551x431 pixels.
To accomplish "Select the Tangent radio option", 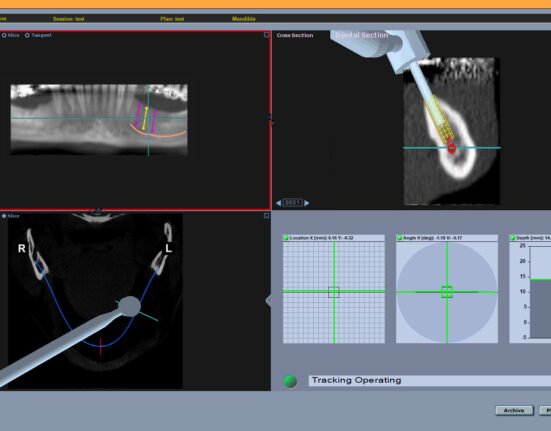I will [x=27, y=35].
